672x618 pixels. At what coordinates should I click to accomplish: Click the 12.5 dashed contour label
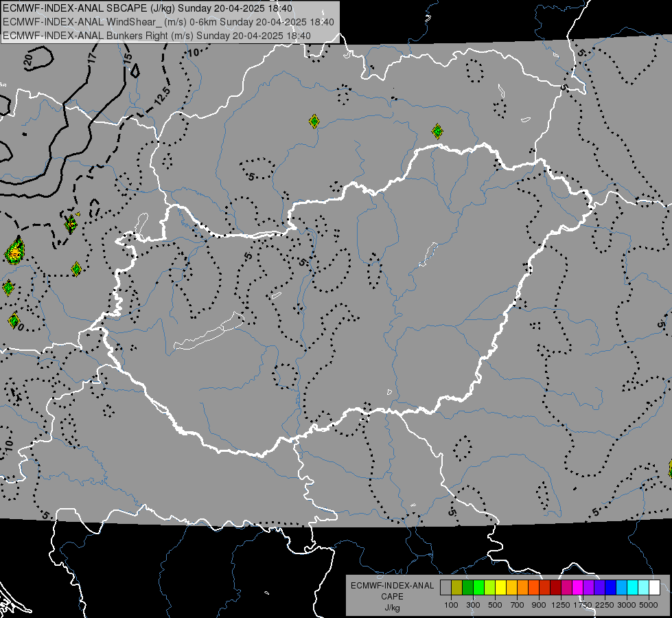(x=163, y=97)
